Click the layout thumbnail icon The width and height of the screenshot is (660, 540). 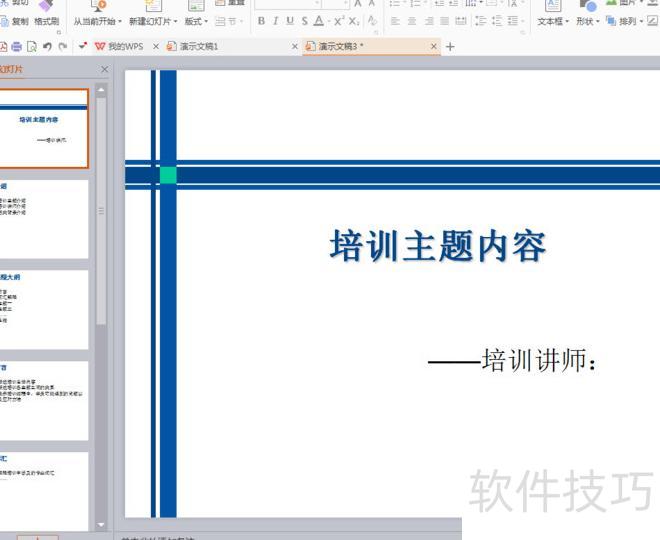pyautogui.click(x=196, y=5)
